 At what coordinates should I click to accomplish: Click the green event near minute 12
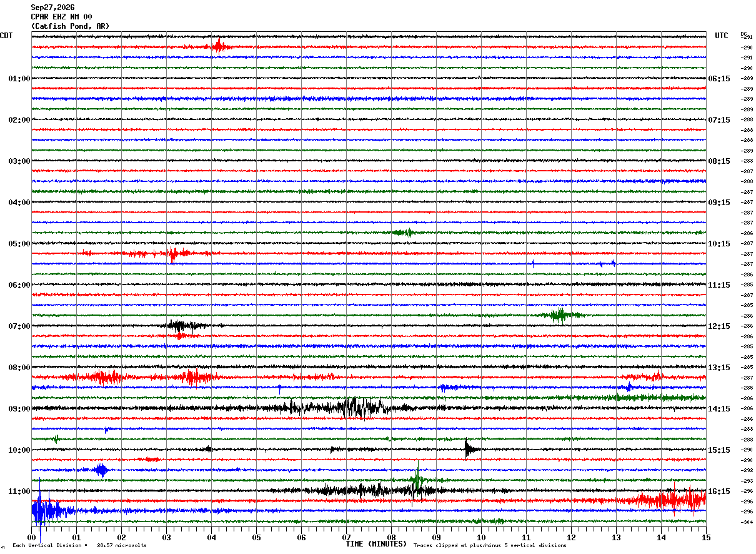pos(559,315)
